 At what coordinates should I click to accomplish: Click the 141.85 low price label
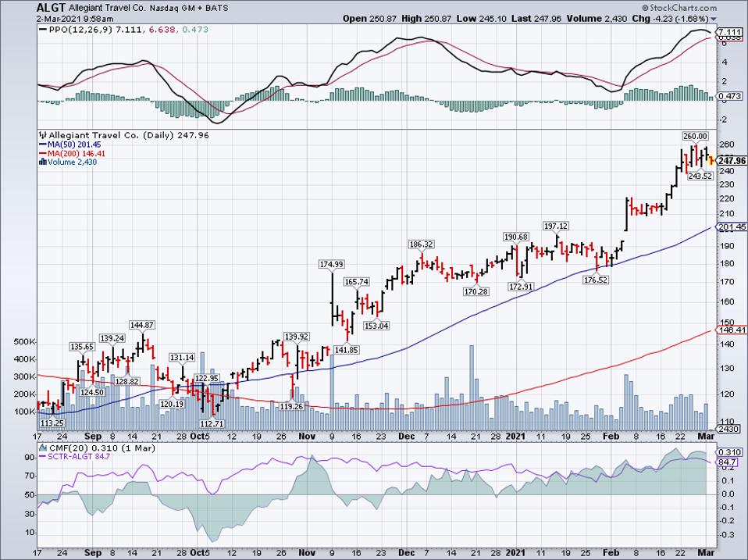click(x=347, y=350)
